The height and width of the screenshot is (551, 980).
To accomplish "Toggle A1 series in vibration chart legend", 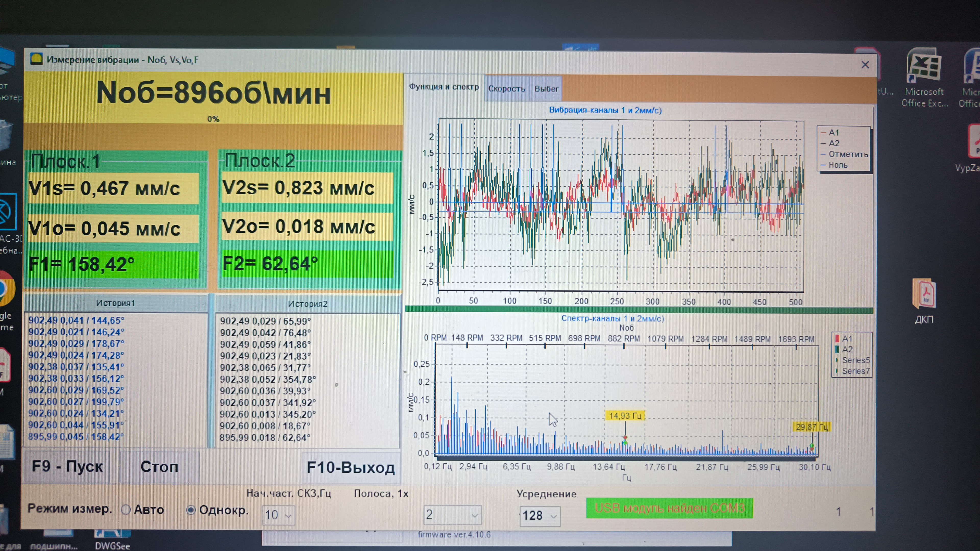I will click(830, 132).
